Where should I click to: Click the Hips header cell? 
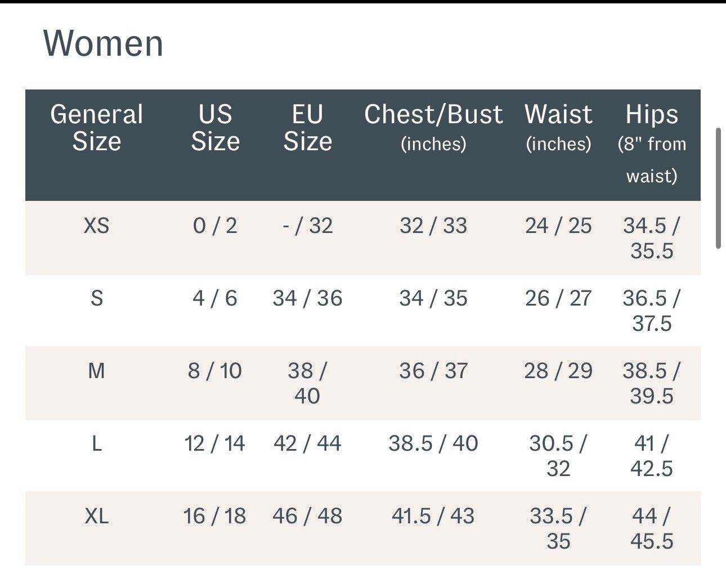pyautogui.click(x=652, y=144)
